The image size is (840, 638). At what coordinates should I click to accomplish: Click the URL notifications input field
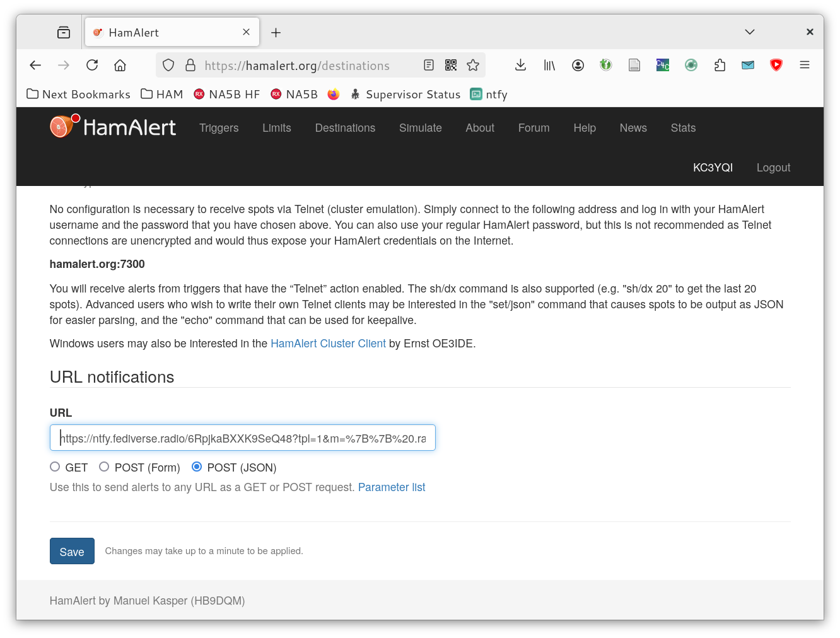coord(243,438)
